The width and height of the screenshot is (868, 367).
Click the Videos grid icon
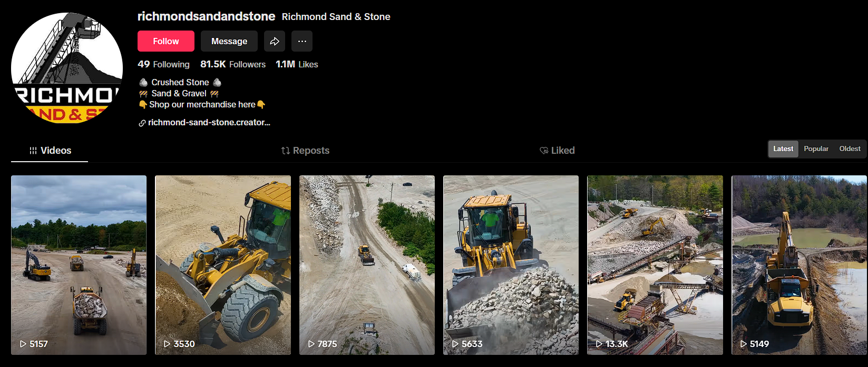pos(32,150)
